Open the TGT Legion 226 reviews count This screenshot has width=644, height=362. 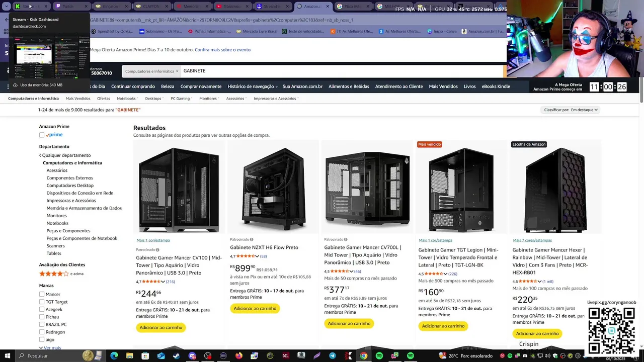tap(453, 274)
